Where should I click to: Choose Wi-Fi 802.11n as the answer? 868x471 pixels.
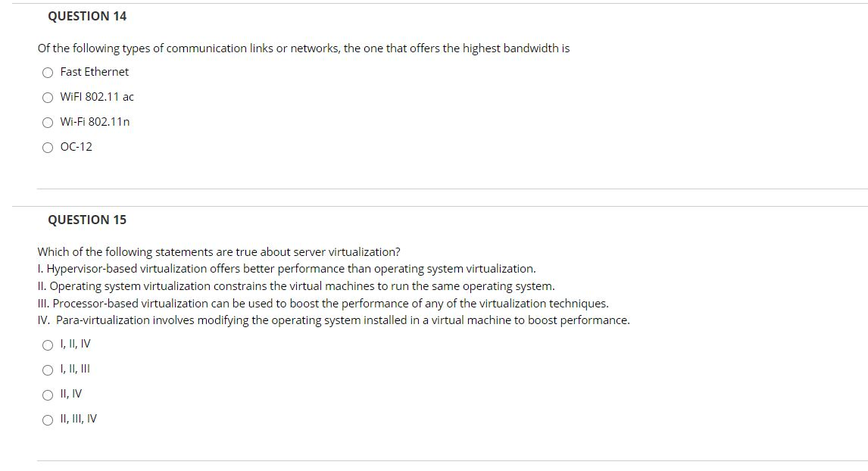[48, 122]
